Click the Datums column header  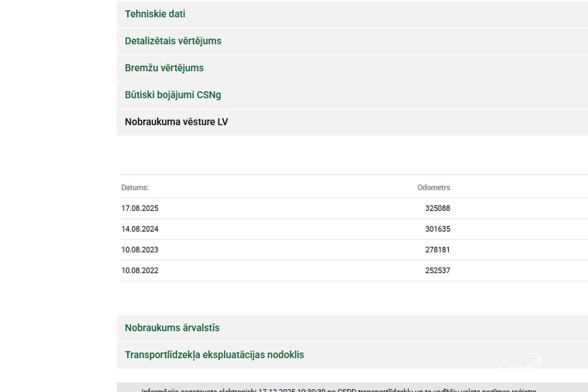click(135, 187)
